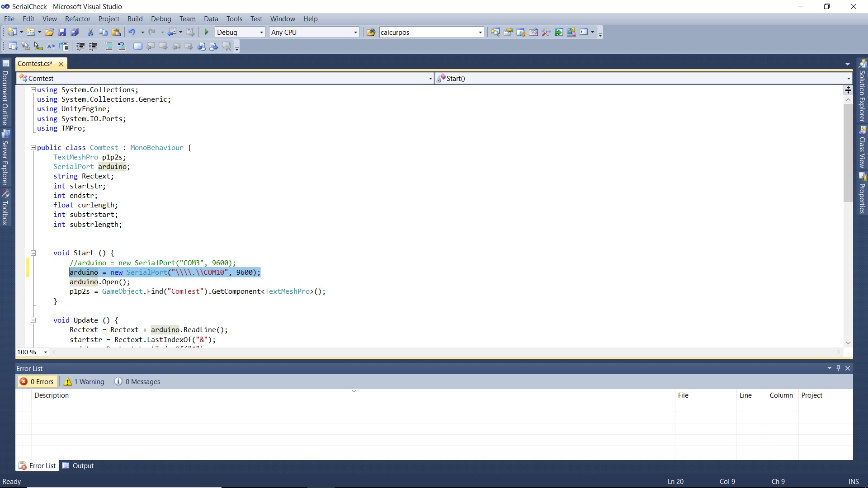Screen dimensions: 868x488
Task: Click the Undo arrow icon
Action: click(x=132, y=32)
